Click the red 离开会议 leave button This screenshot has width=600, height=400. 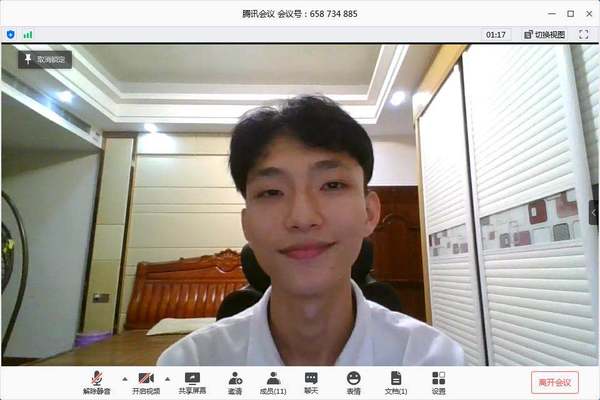(554, 382)
